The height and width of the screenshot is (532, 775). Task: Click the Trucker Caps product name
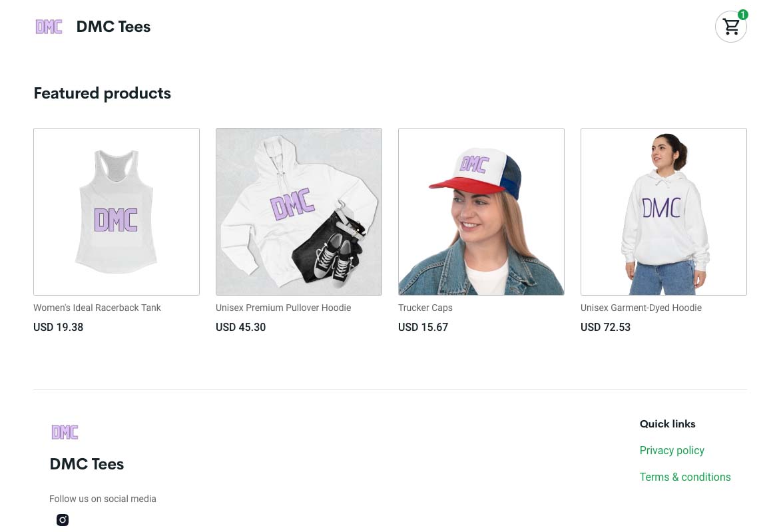pyautogui.click(x=425, y=308)
